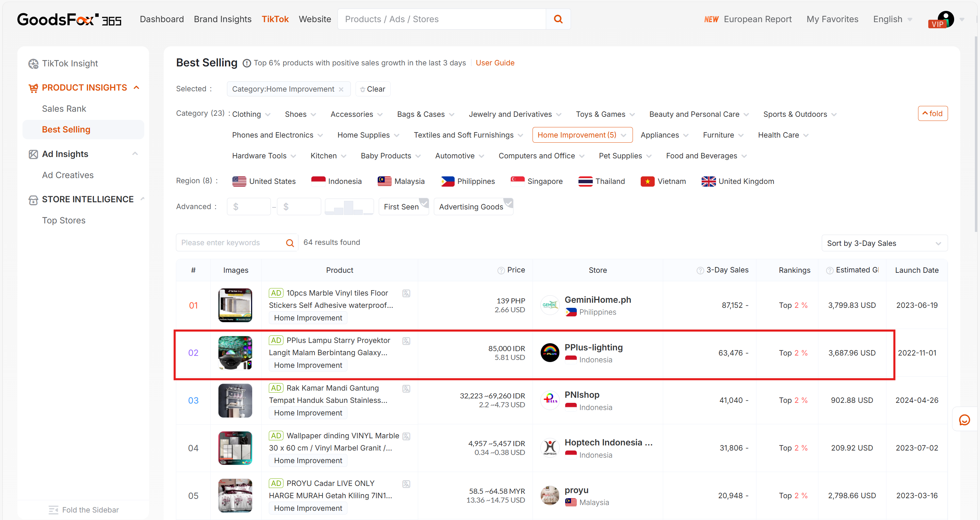The width and height of the screenshot is (980, 520).
Task: Click the Fold the Sidebar icon
Action: pyautogui.click(x=53, y=510)
